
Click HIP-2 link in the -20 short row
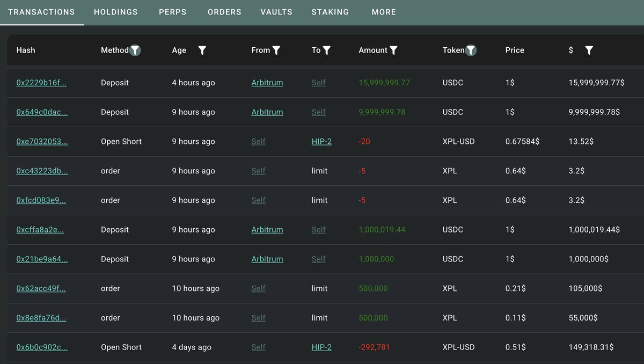pyautogui.click(x=321, y=142)
